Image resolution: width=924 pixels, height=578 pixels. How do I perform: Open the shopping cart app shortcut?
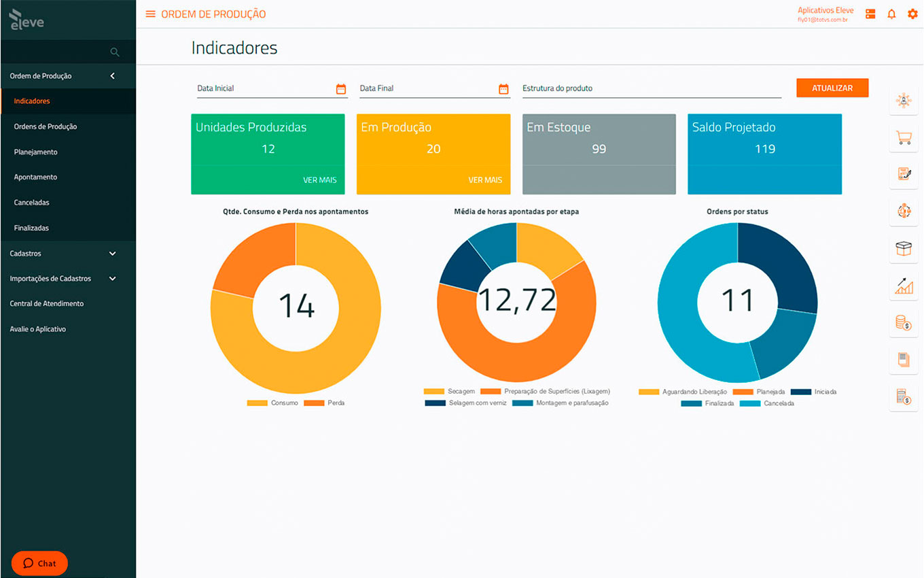click(904, 138)
